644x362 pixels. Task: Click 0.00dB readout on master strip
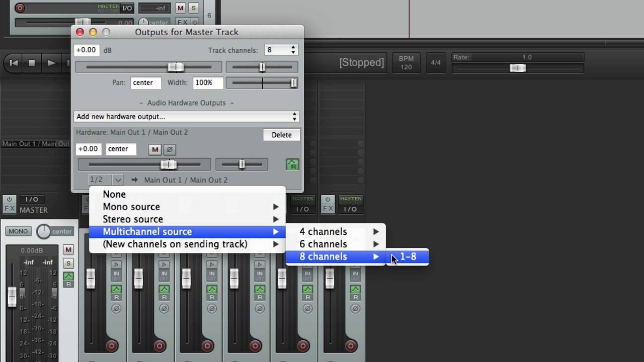(x=32, y=250)
